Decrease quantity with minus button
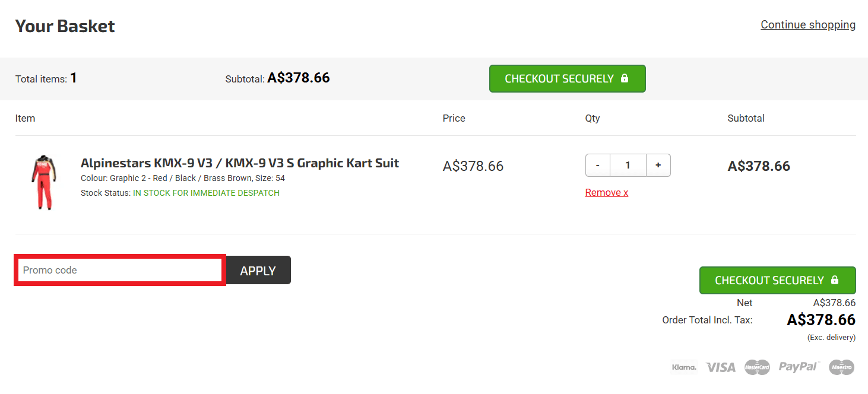The width and height of the screenshot is (868, 394). pos(598,166)
